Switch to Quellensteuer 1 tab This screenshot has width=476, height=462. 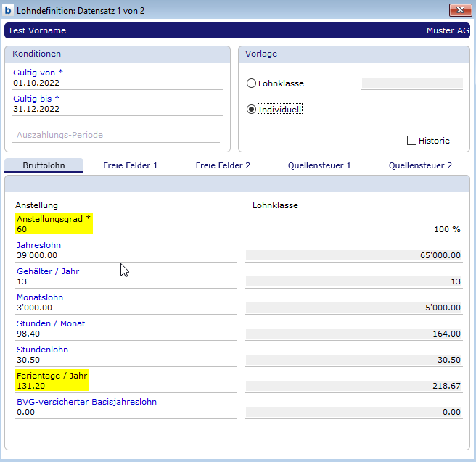[319, 165]
